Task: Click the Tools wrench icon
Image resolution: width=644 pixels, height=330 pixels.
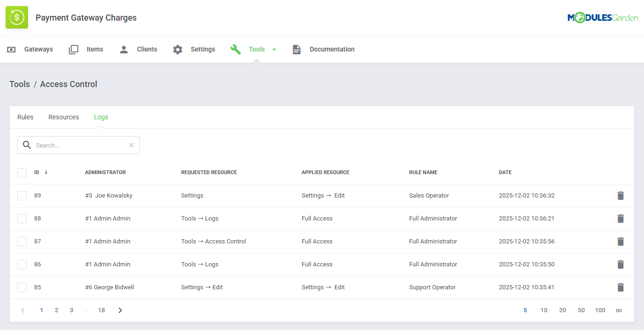Action: [236, 49]
